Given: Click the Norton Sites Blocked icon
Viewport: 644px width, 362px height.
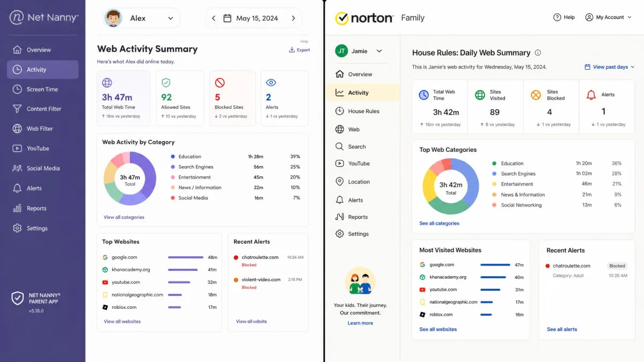Looking at the screenshot, I should point(536,95).
